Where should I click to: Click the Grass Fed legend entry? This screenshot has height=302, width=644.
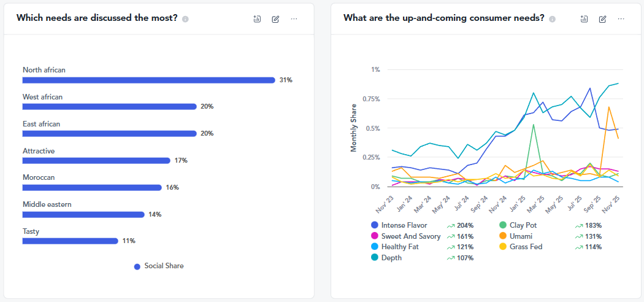point(526,247)
